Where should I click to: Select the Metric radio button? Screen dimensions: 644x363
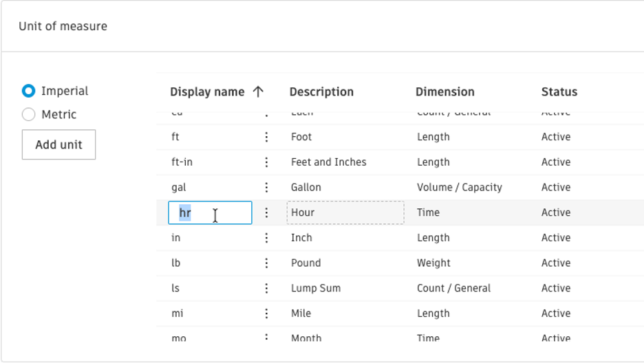(x=28, y=115)
